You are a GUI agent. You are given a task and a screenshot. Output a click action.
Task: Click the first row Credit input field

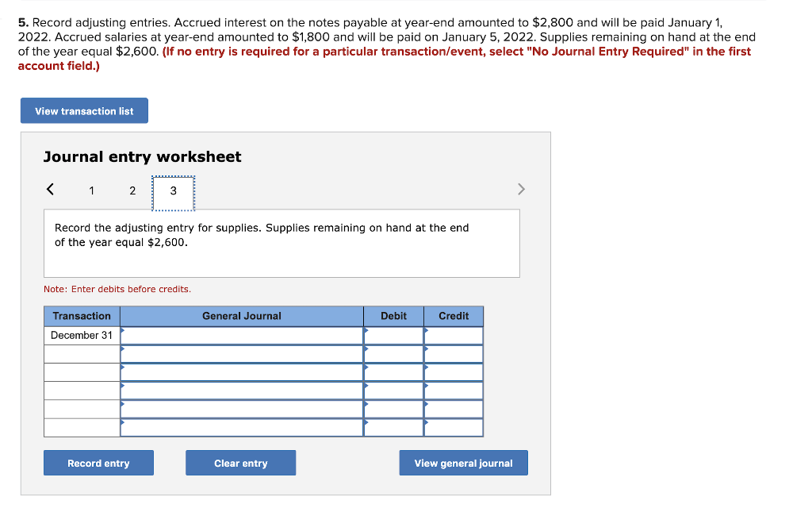tap(454, 335)
